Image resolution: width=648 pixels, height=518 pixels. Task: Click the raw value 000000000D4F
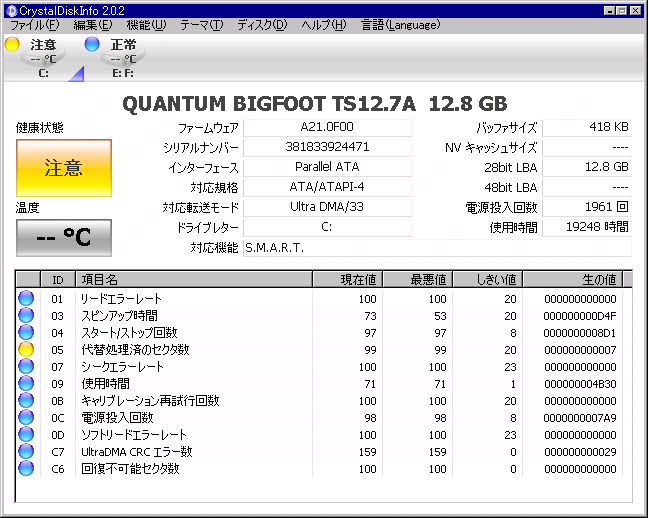[x=580, y=316]
